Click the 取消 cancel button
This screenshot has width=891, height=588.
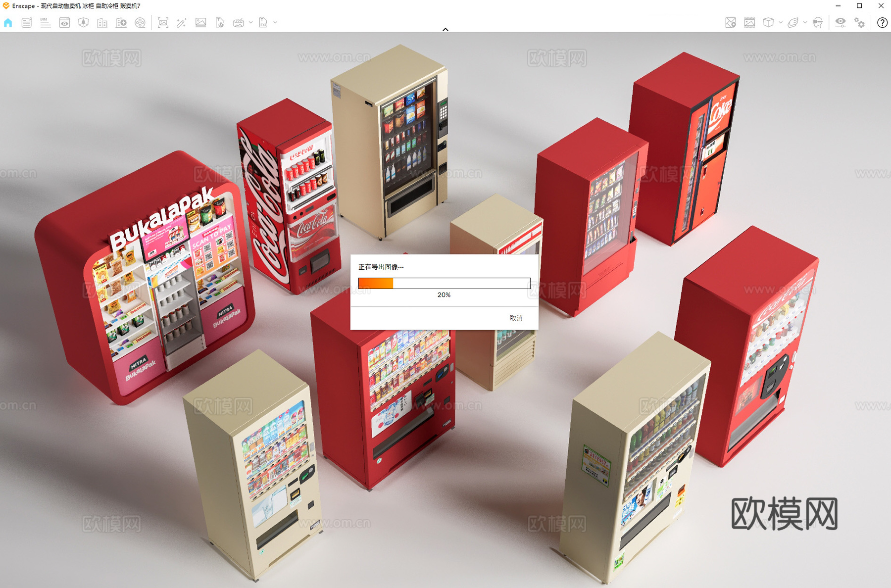click(516, 318)
